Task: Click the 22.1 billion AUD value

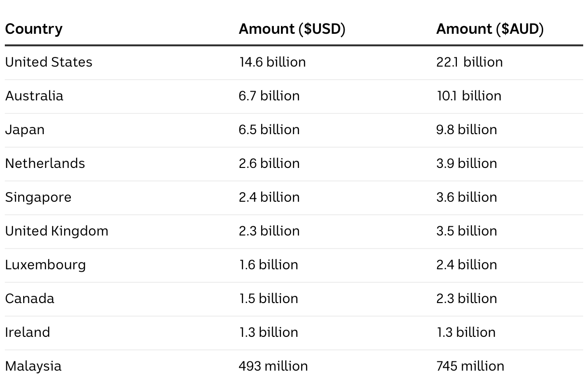Action: click(469, 62)
